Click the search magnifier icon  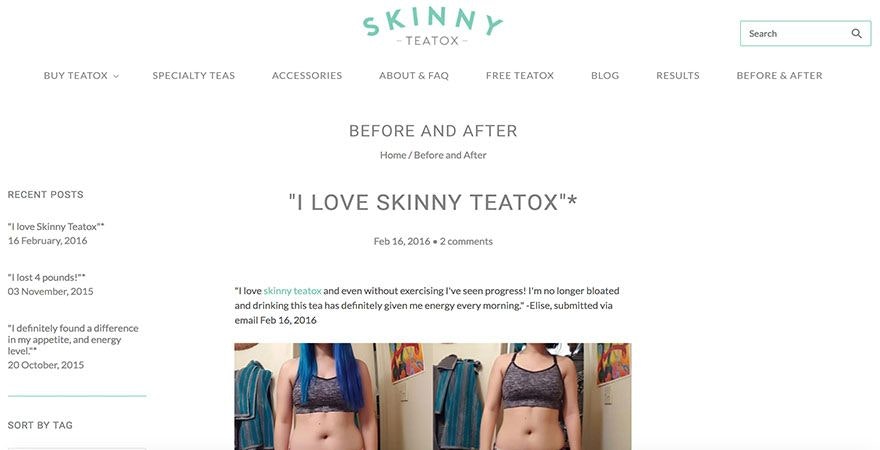pyautogui.click(x=856, y=34)
